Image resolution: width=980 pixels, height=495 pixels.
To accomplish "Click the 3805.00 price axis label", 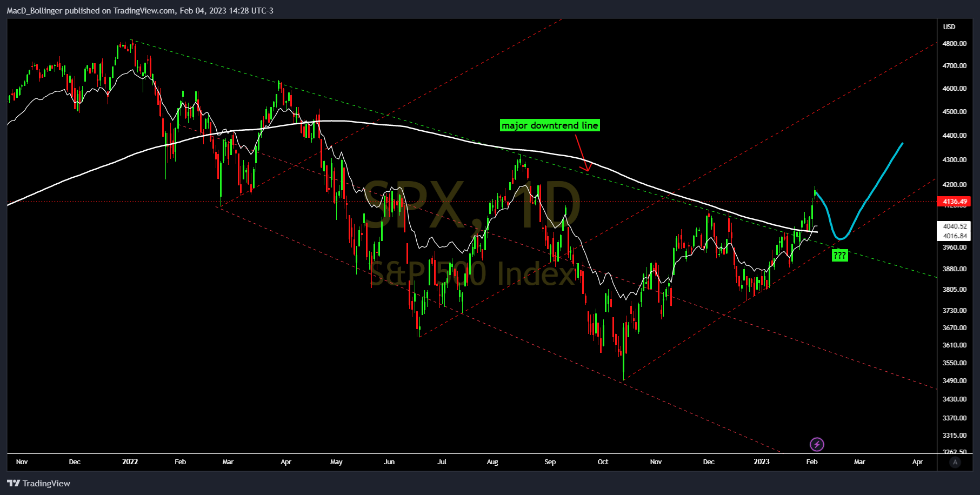I will pyautogui.click(x=955, y=289).
